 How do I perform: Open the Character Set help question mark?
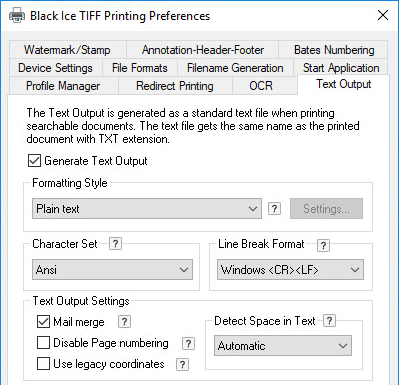point(115,244)
